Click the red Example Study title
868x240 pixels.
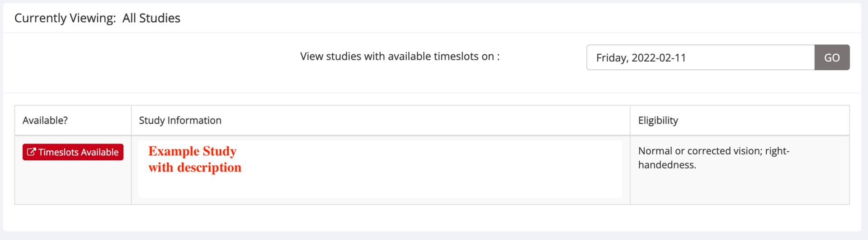[192, 151]
